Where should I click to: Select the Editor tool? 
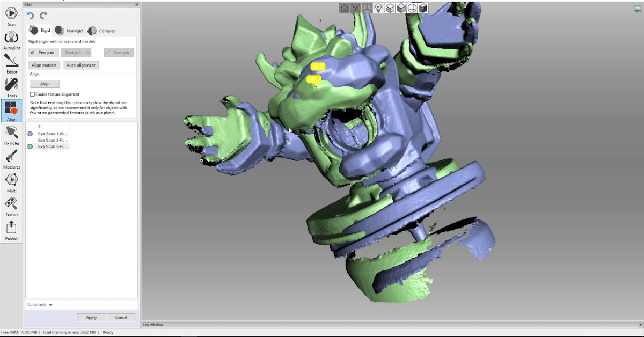tap(11, 62)
